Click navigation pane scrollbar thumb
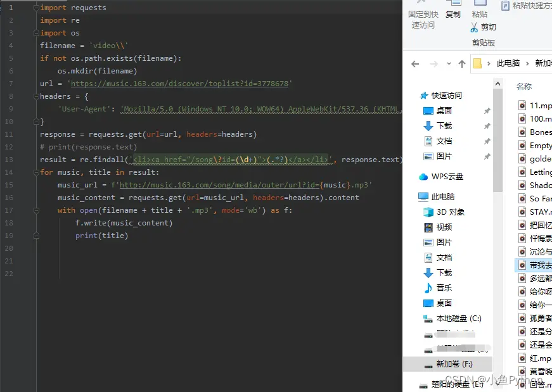The width and height of the screenshot is (552, 392). tap(497, 141)
